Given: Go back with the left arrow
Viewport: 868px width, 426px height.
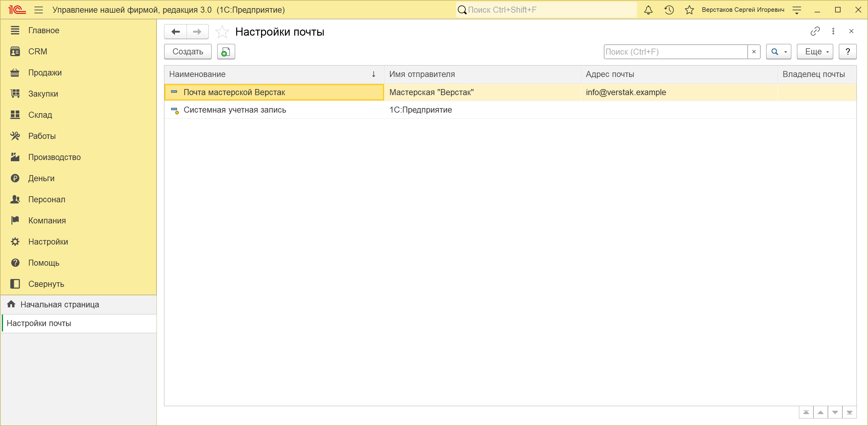Looking at the screenshot, I should click(176, 32).
